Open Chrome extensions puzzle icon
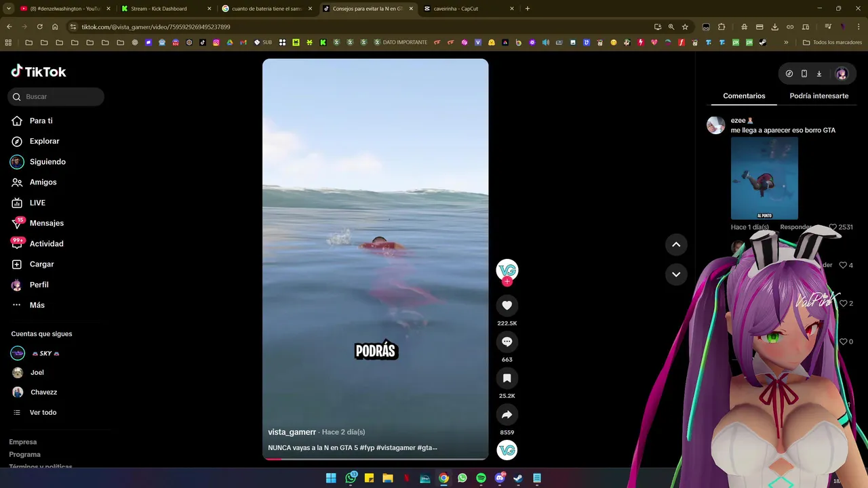 click(722, 27)
